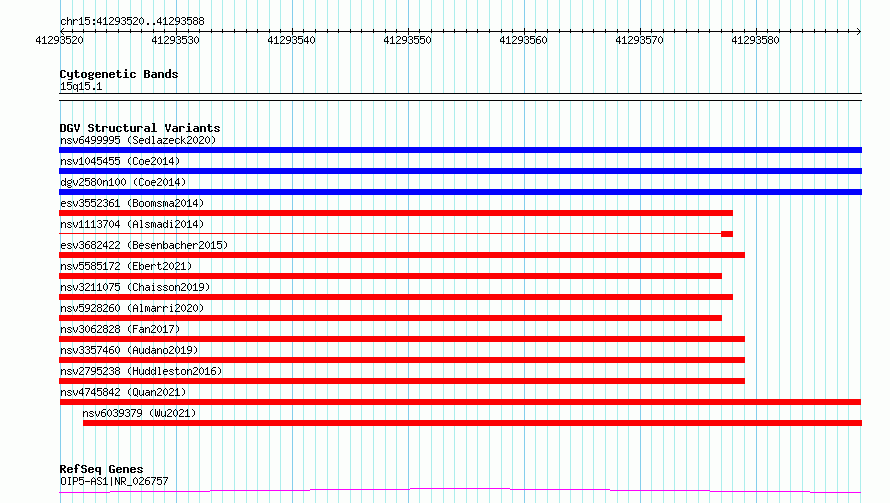Click the thick end block of nsv1113704
The image size is (890, 503).
click(x=727, y=234)
